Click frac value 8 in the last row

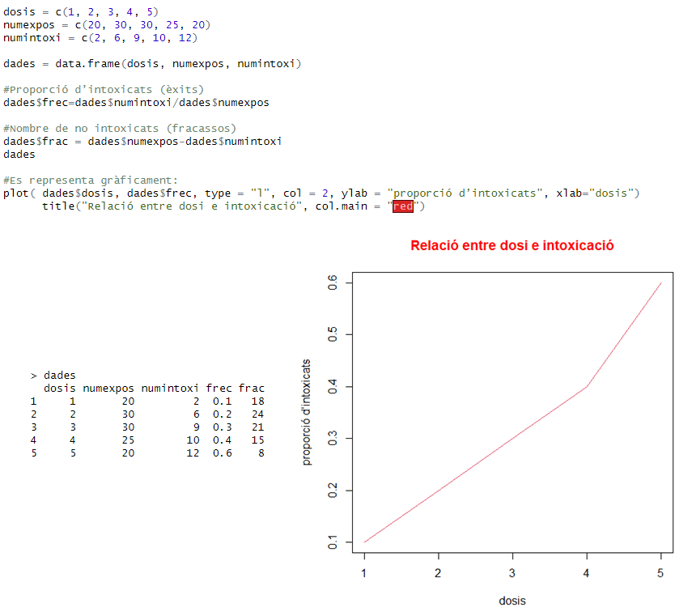pos(261,453)
